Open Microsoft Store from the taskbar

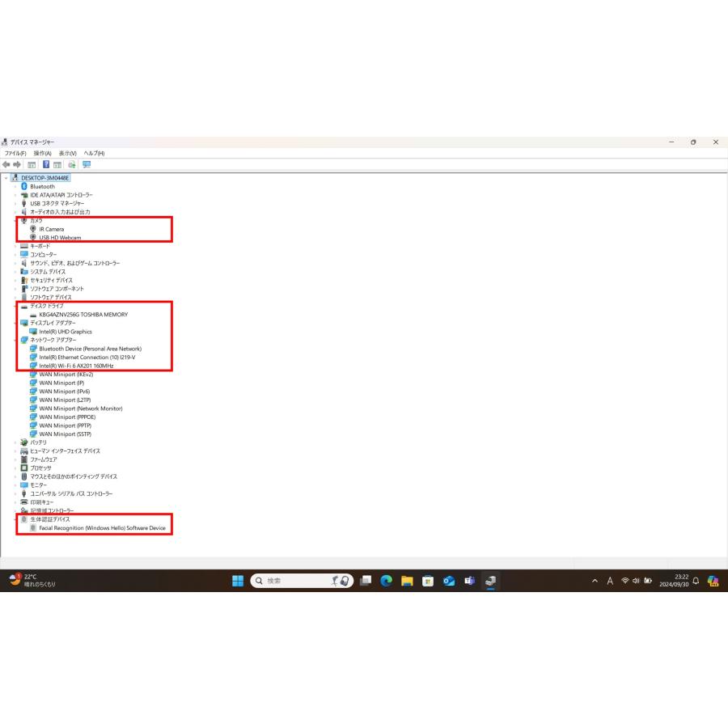[428, 580]
